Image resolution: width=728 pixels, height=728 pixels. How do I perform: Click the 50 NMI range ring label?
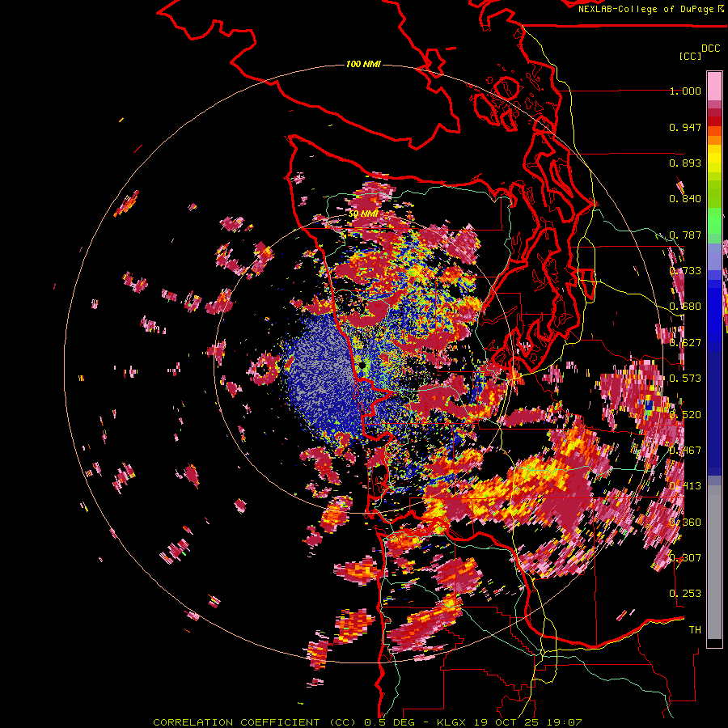click(x=363, y=214)
